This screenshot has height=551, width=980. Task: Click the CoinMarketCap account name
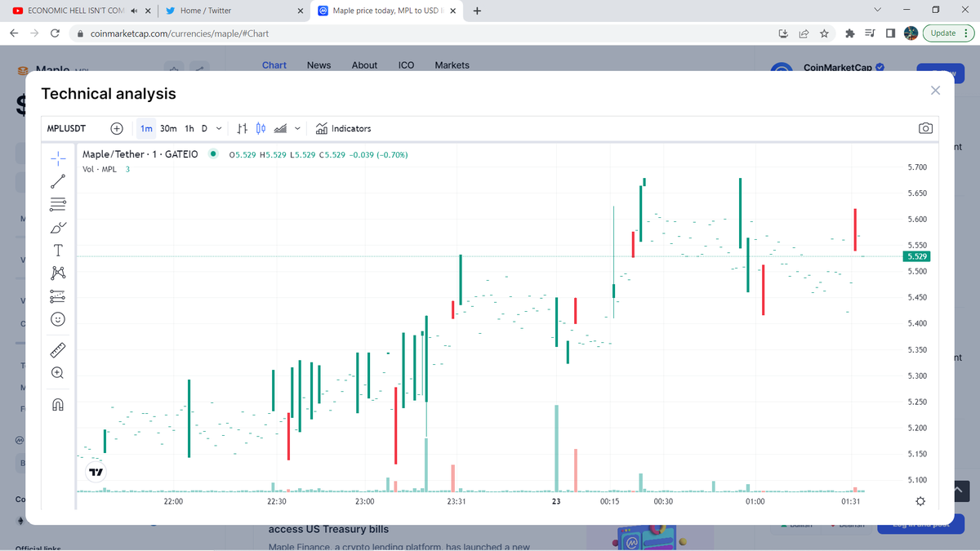click(837, 68)
